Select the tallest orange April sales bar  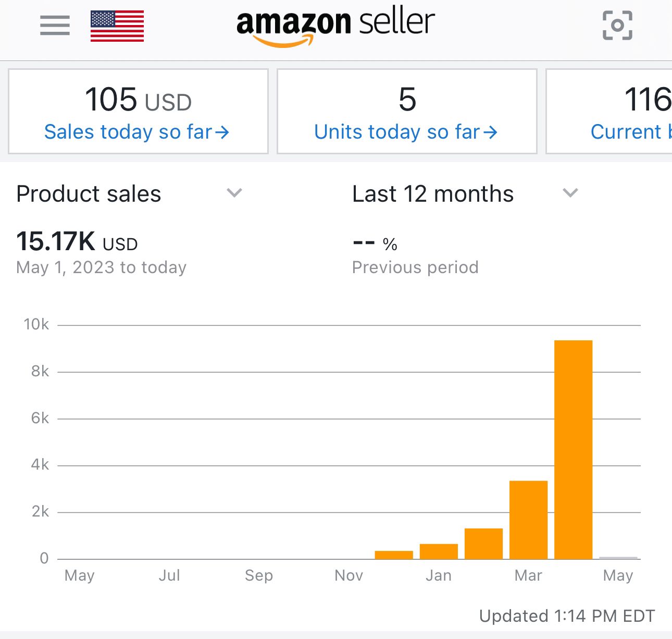tap(573, 449)
